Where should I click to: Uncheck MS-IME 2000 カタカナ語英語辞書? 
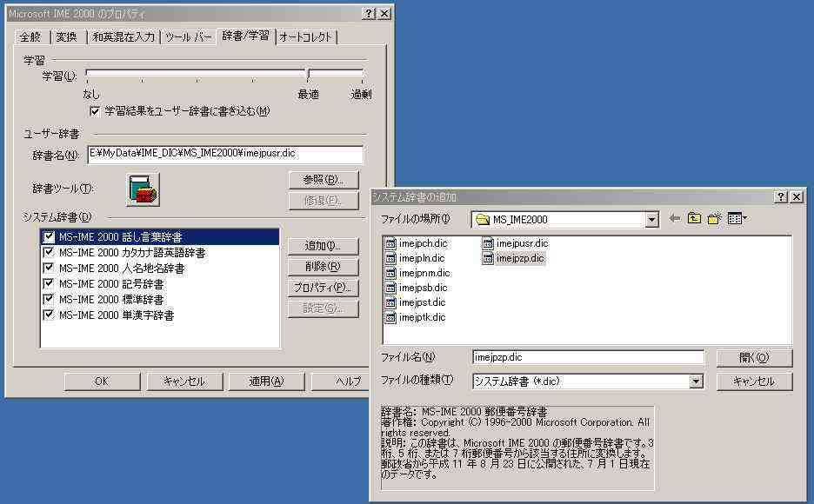(49, 253)
